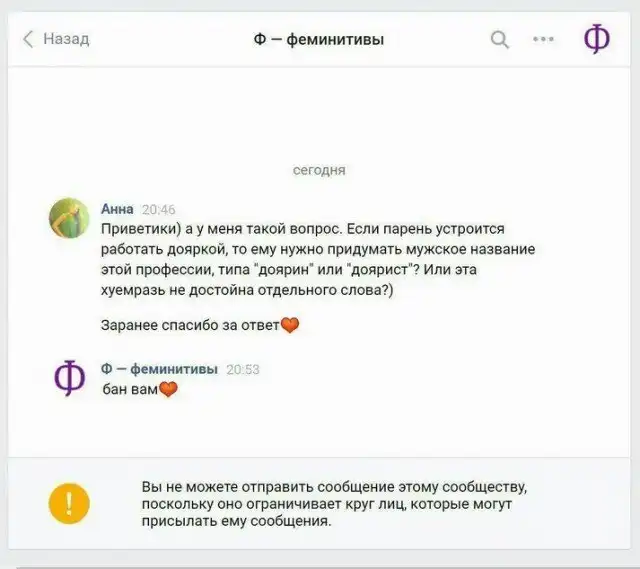Click the header title 'Ф — феминитивы'
Image resolution: width=640 pixels, height=569 pixels.
(319, 40)
